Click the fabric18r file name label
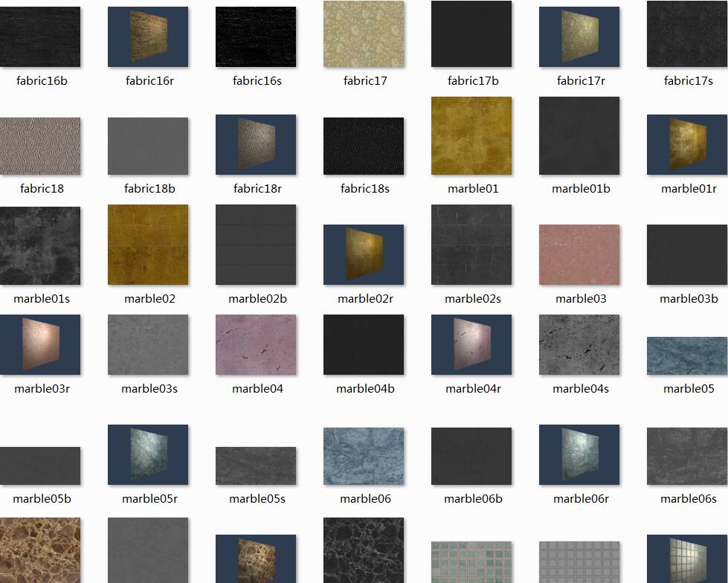Screen dimensions: 728x583 pos(257,188)
